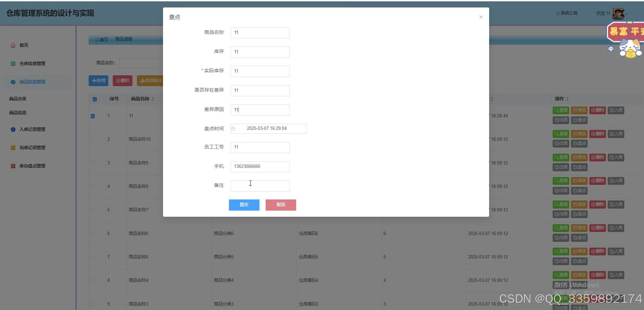Click the 商品信息管理 globe icon
Image resolution: width=644 pixels, height=310 pixels.
point(13,82)
